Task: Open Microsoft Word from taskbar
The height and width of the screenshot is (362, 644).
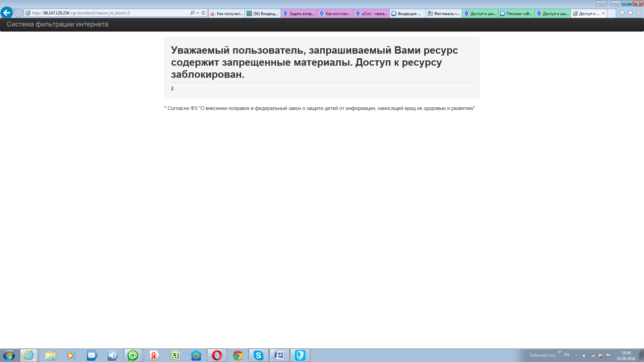Action: [x=279, y=355]
